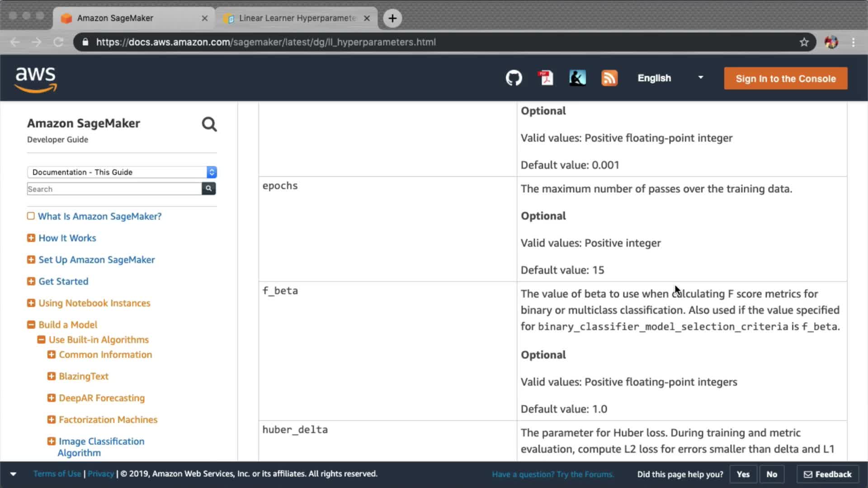This screenshot has width=868, height=488.
Task: Click the checkbox beside What Is Amazon SageMaker
Action: click(x=31, y=216)
